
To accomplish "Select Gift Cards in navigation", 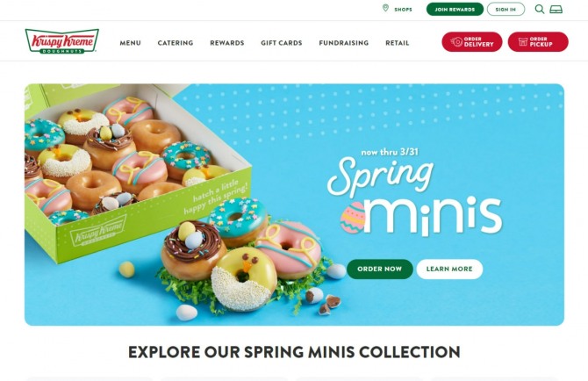I will 281,43.
